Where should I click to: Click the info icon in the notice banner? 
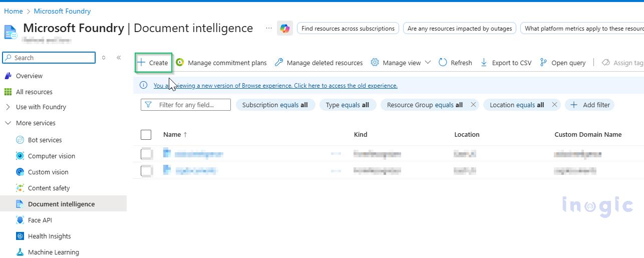pyautogui.click(x=143, y=86)
